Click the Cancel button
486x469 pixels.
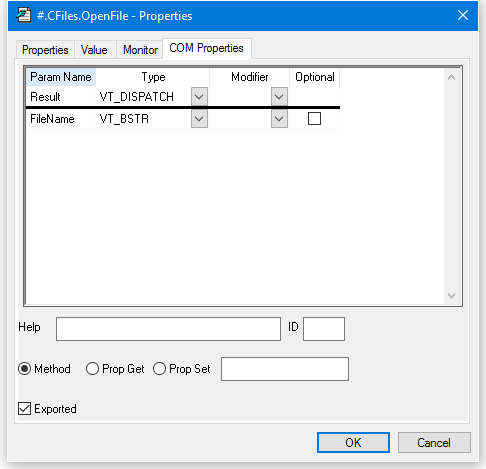pyautogui.click(x=434, y=443)
